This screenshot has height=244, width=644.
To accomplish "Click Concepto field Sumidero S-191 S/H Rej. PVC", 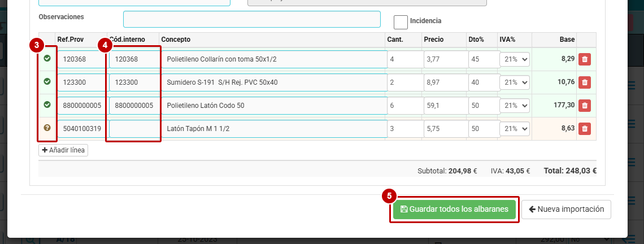I will (275, 82).
